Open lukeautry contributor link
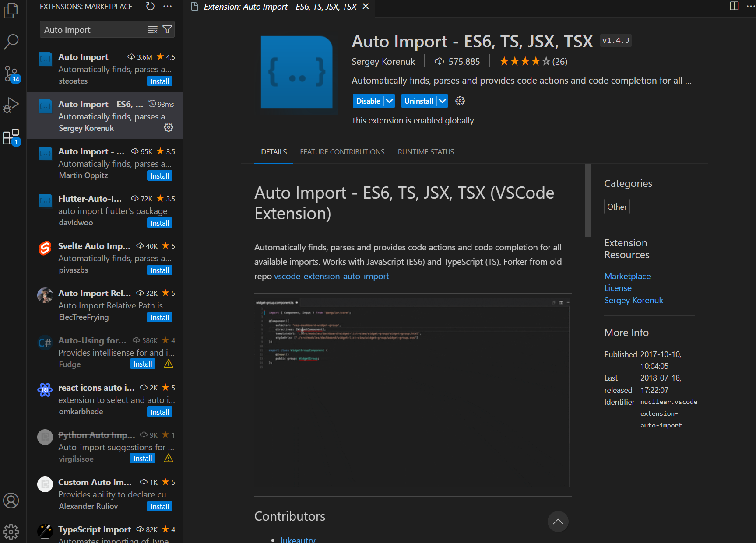The width and height of the screenshot is (756, 543). click(x=298, y=539)
